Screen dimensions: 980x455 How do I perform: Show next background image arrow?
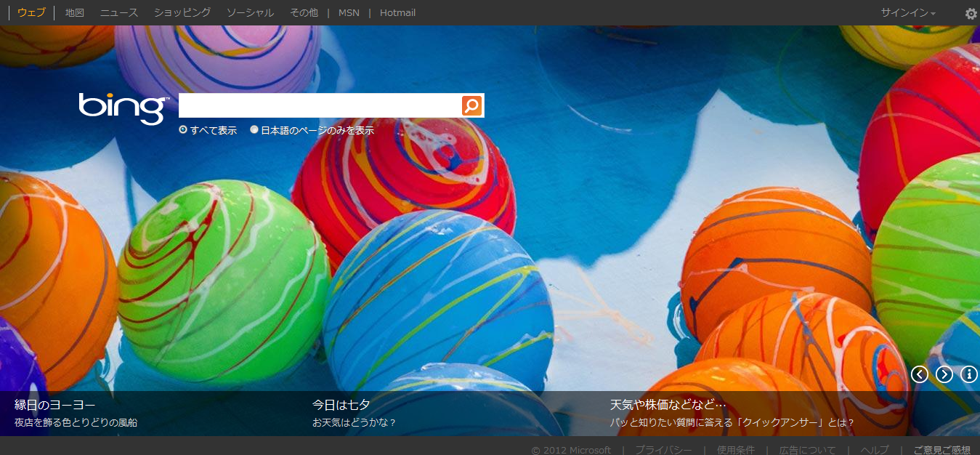pyautogui.click(x=944, y=374)
